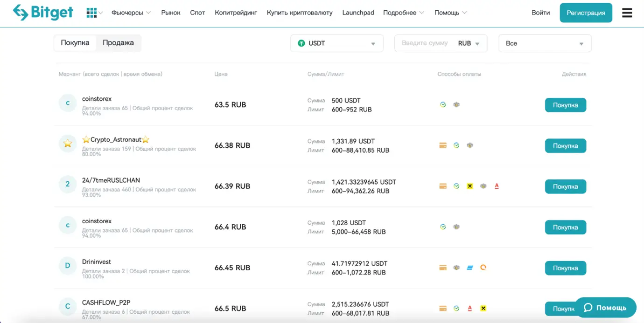Click the yellow Raiffeisen icon in the 24/7tmeRUSLCHAN row

tap(470, 186)
